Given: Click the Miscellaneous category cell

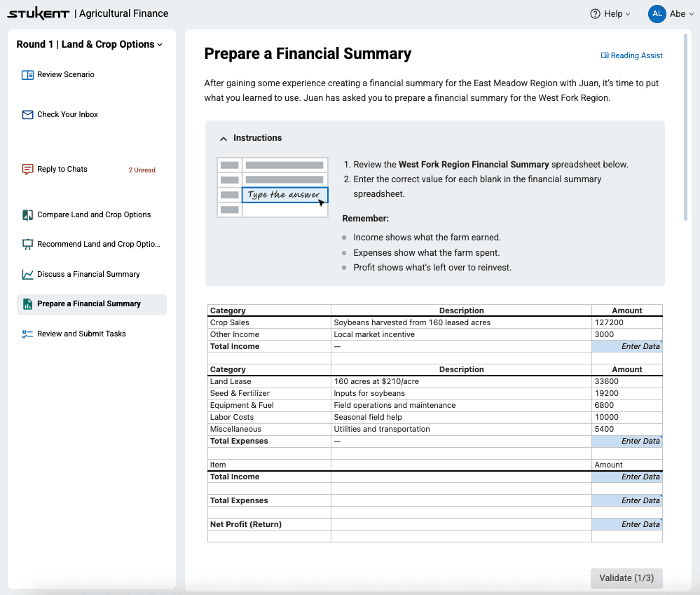Looking at the screenshot, I should 269,429.
